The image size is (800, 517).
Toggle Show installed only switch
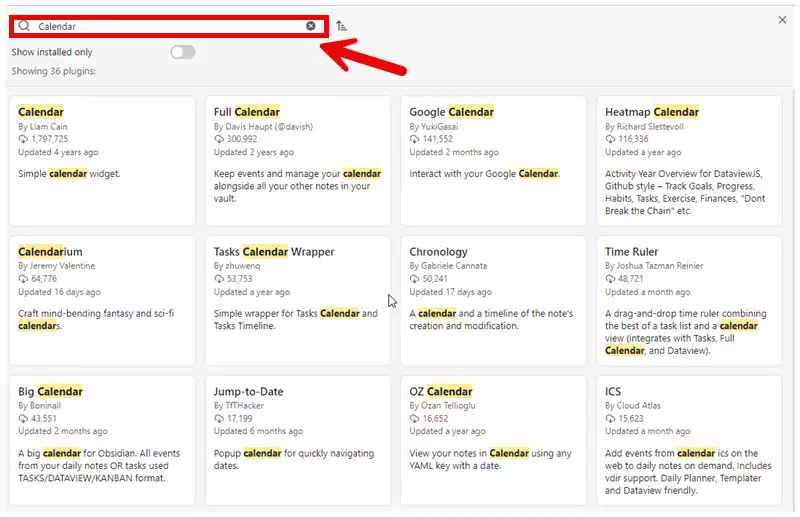183,52
